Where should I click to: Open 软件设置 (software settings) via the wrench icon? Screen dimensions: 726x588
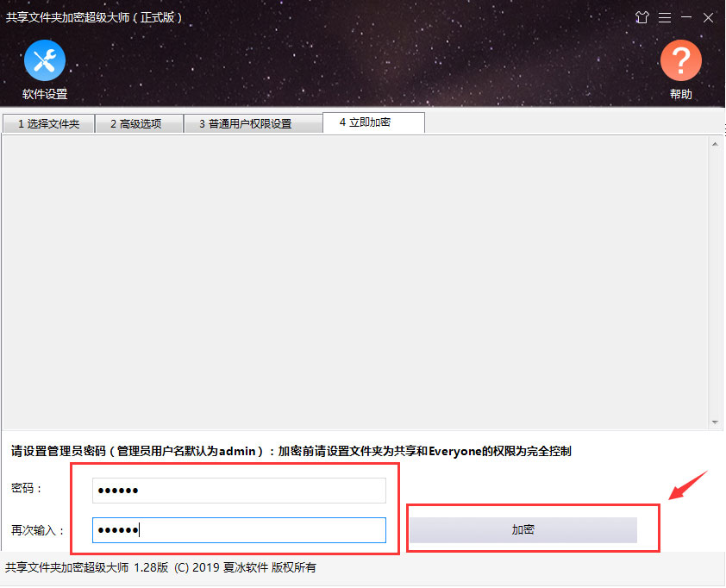pyautogui.click(x=44, y=69)
